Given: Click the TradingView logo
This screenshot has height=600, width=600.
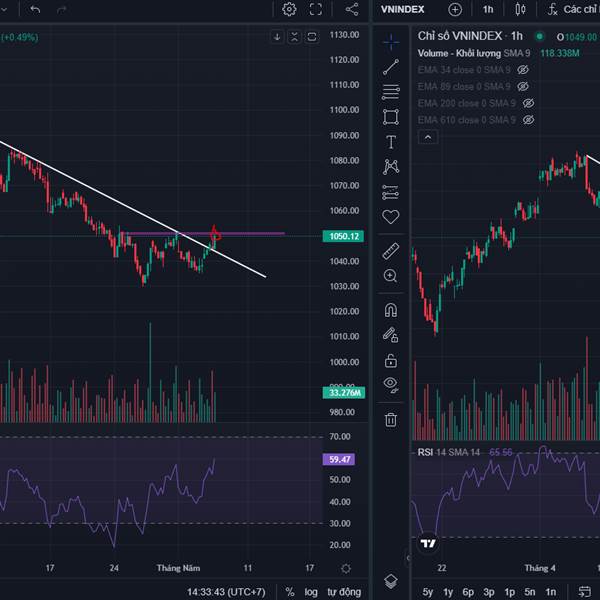Looking at the screenshot, I should point(428,543).
